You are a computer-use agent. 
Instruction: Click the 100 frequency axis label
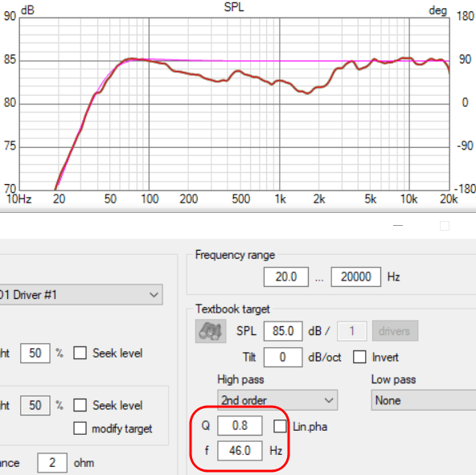click(150, 199)
